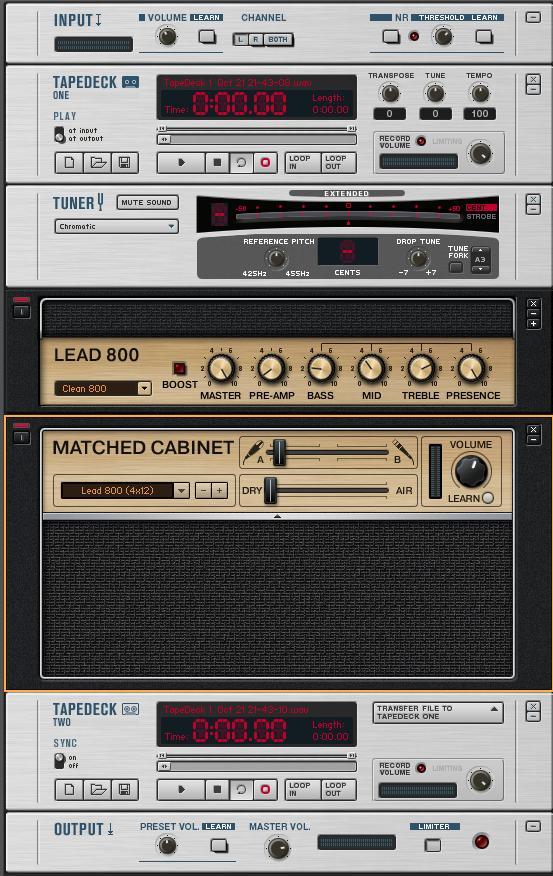The image size is (553, 876).
Task: Enable the Limiter in the Output section
Action: (433, 845)
